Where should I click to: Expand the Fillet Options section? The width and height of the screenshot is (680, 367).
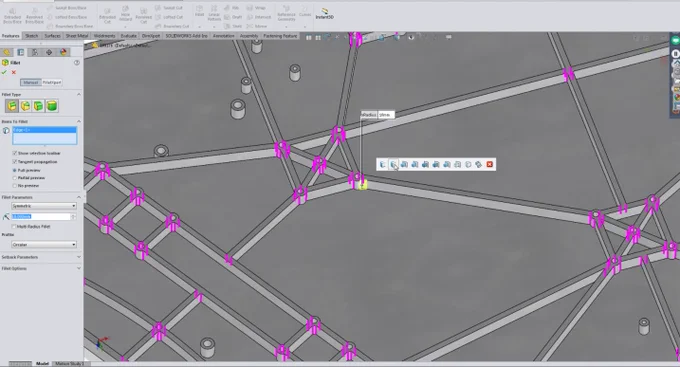pyautogui.click(x=78, y=269)
